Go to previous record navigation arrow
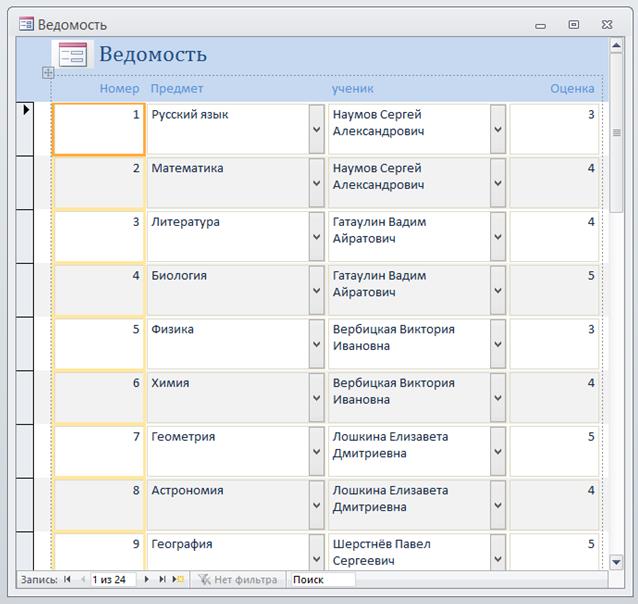Screen dimensions: 638x604 (x=83, y=579)
